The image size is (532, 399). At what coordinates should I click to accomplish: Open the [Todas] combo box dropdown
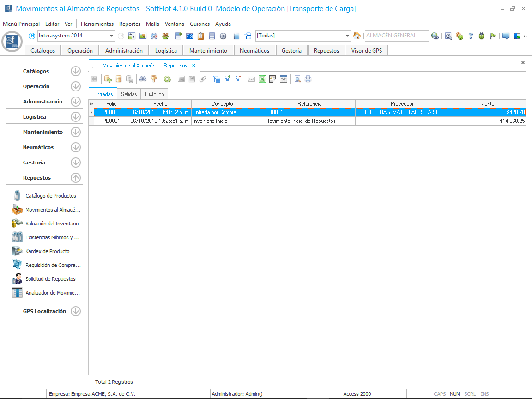click(x=348, y=36)
